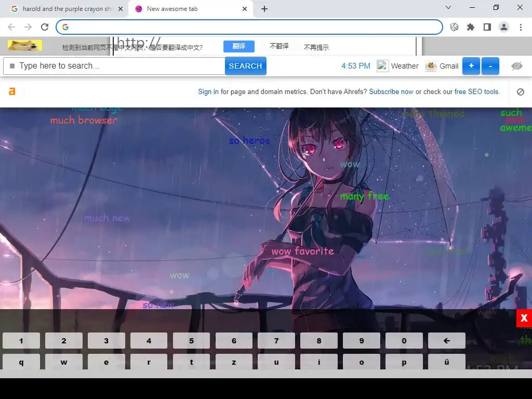Switch to harold and the purple crayon tab
Viewport: 532px width, 399px height.
pos(64,9)
